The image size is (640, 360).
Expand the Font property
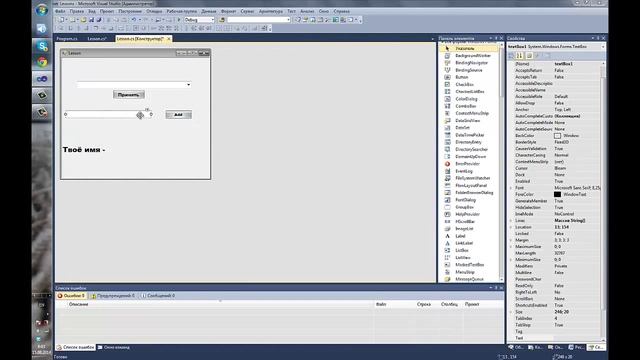(511, 188)
